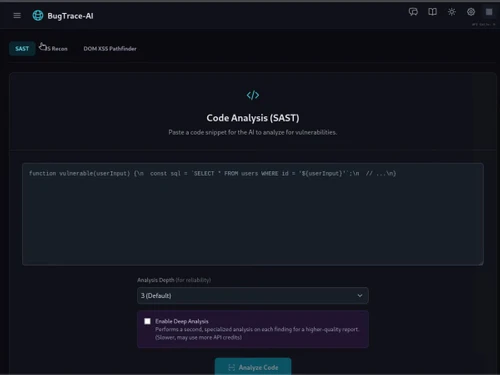
Task: Enable Deep Analysis checkbox
Action: 147,321
